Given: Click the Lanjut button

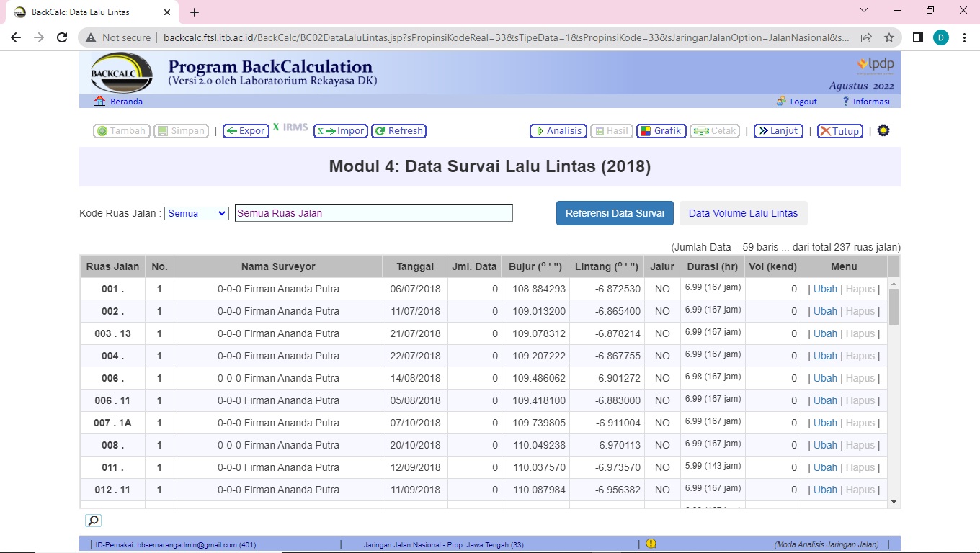Looking at the screenshot, I should click(x=778, y=131).
